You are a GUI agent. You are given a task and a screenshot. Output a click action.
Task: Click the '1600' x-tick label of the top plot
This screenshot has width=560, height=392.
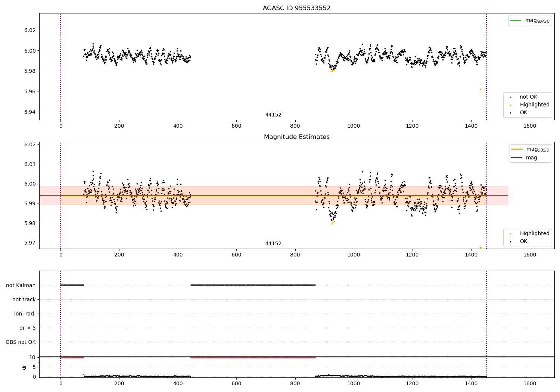[x=530, y=126]
